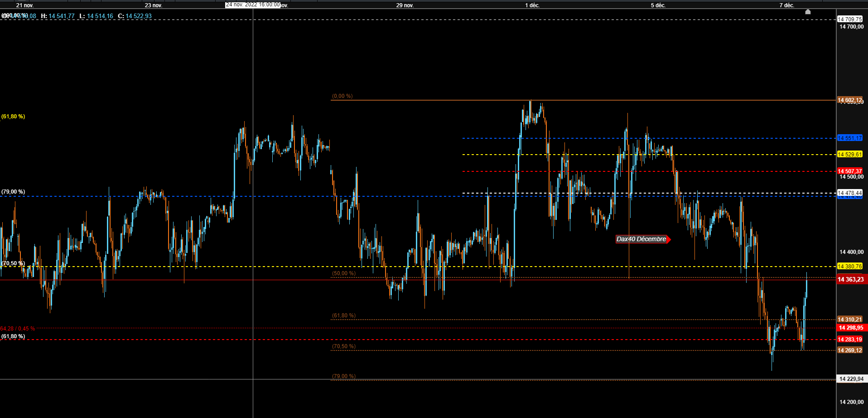Click the 14 269,12 price tag

click(850, 350)
